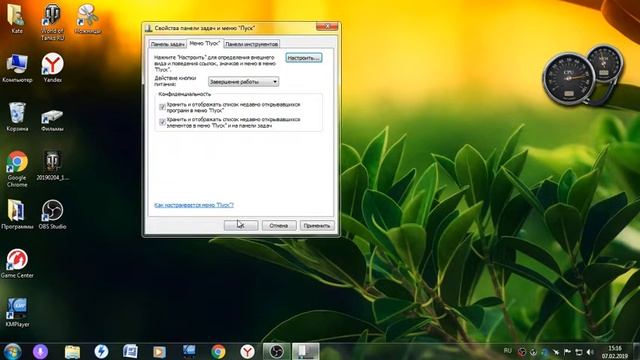640x360 pixels.
Task: Click the Применить button
Action: [317, 225]
